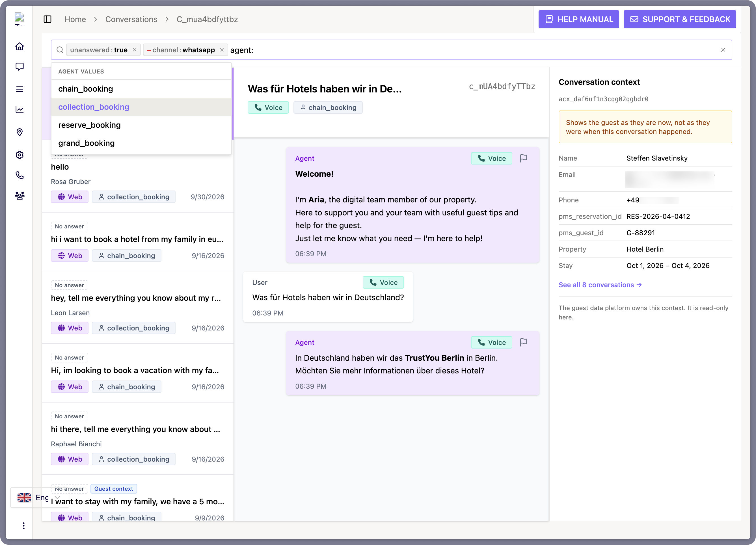The width and height of the screenshot is (756, 545).
Task: Open the list menu sidebar icon
Action: pyautogui.click(x=20, y=89)
